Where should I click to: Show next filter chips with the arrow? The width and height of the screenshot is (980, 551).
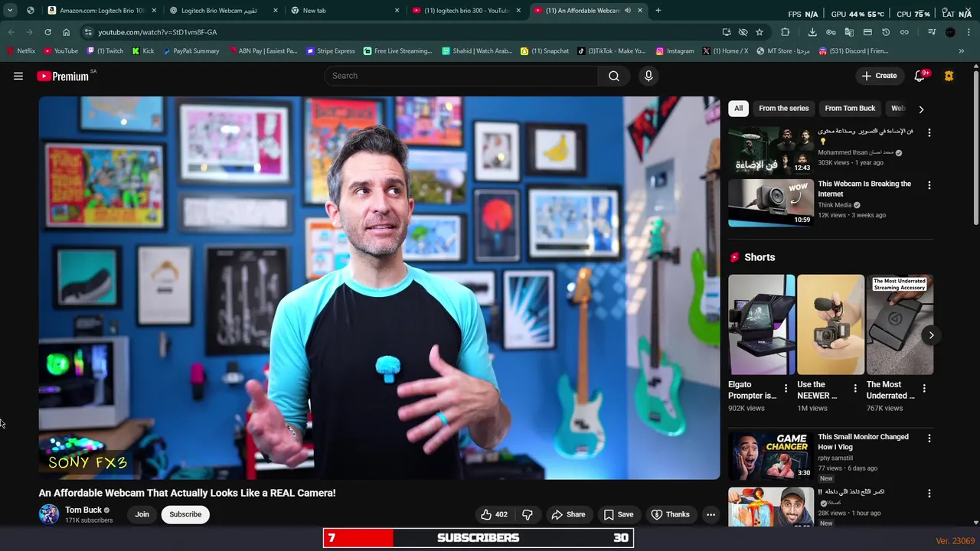click(921, 109)
